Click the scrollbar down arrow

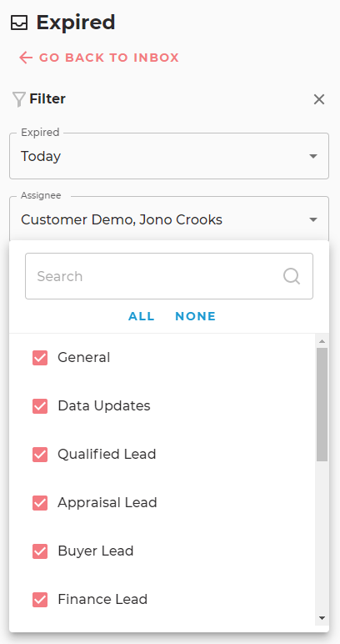(x=322, y=617)
